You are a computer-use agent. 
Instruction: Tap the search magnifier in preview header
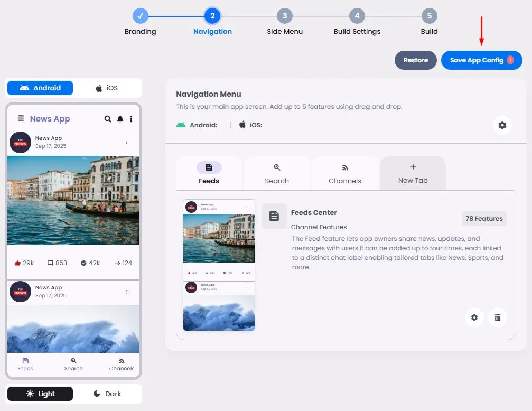[108, 119]
